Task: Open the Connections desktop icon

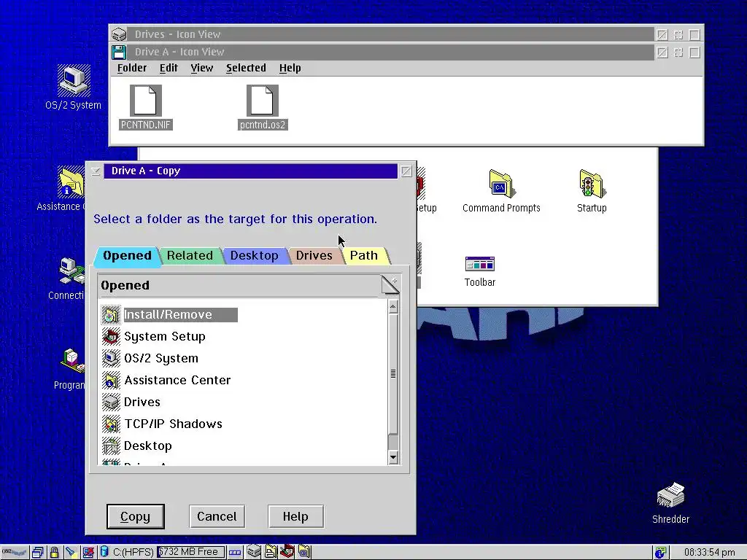Action: pos(71,272)
